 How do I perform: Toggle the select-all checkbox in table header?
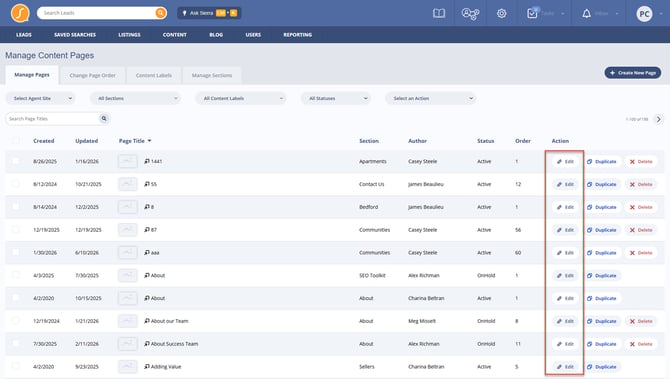(x=16, y=140)
